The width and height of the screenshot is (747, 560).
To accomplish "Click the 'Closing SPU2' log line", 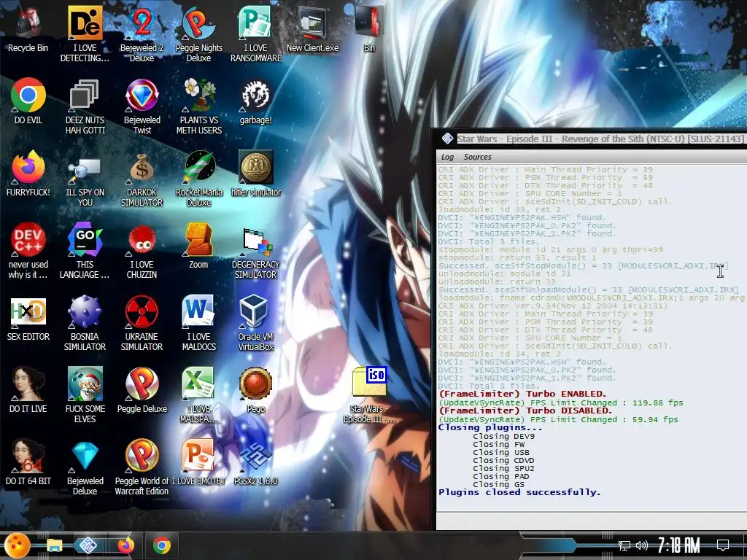I will (503, 468).
